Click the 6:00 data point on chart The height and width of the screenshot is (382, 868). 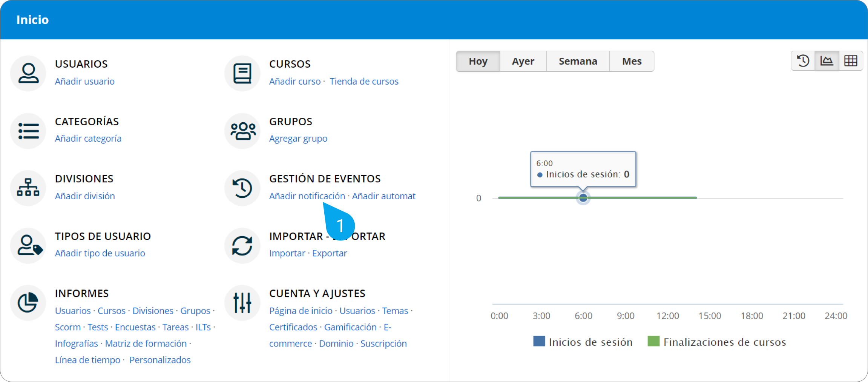(x=583, y=198)
